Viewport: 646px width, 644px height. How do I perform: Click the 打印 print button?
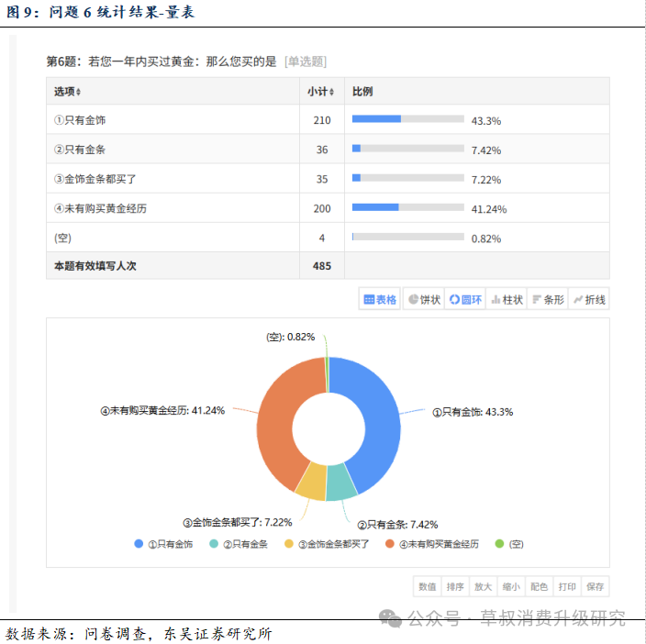[x=567, y=586]
